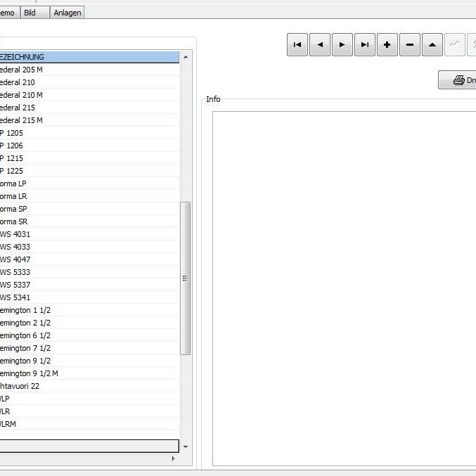Select row 'WS 5341'
The image size is (476, 476).
coord(89,297)
